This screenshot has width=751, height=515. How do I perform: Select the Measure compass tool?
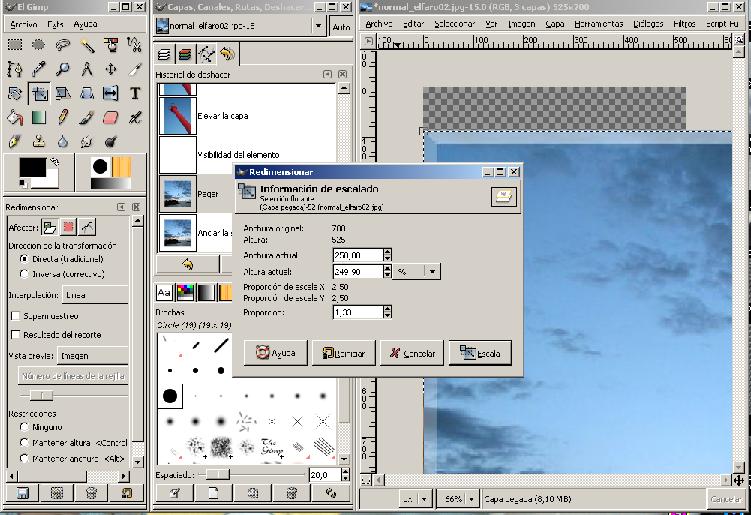(87, 69)
